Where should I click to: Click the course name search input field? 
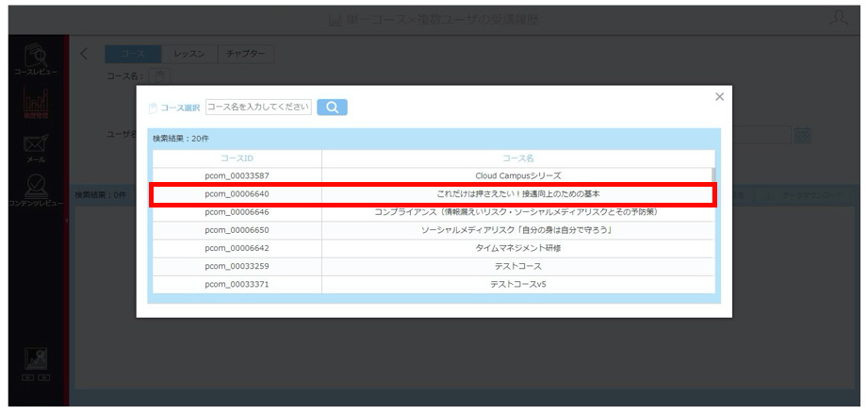258,107
